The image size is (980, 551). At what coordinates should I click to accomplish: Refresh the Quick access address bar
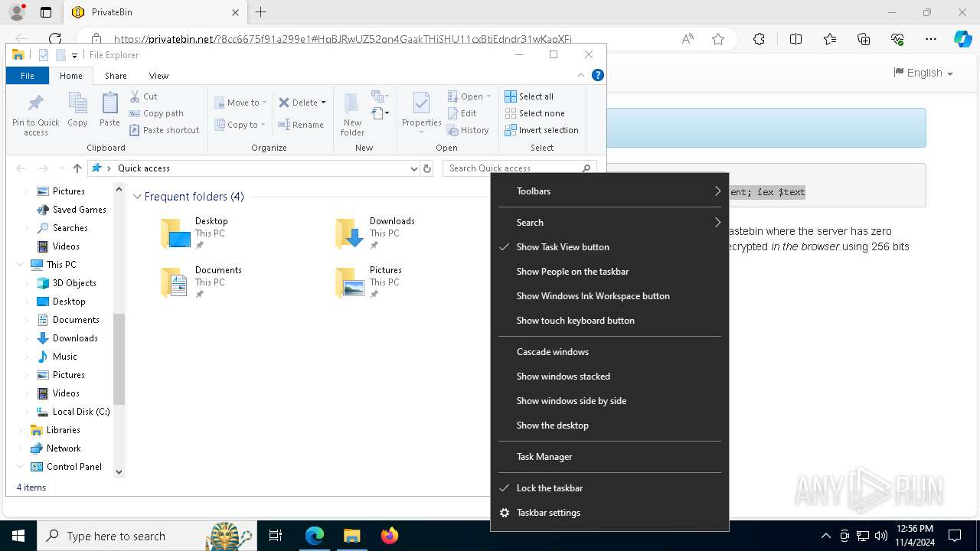point(427,168)
